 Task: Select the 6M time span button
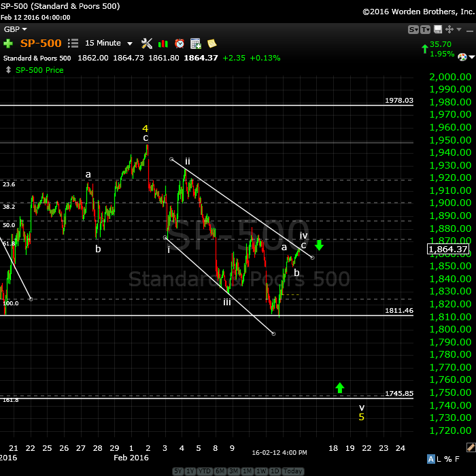coord(220,471)
